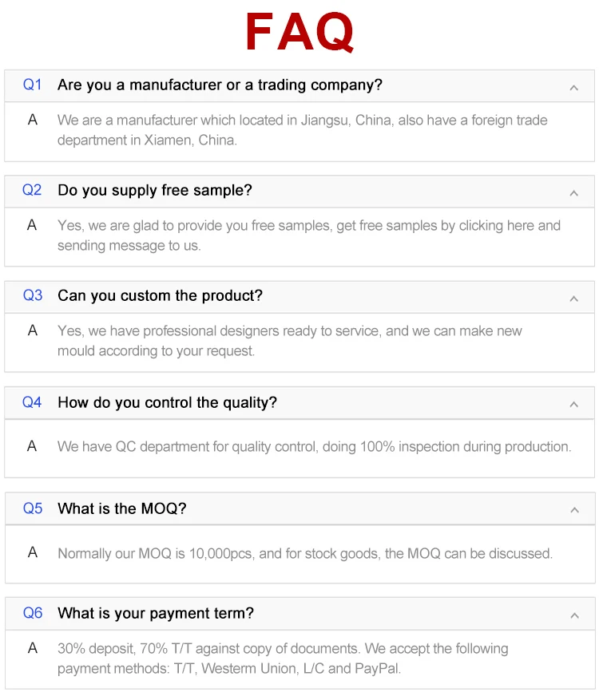599x700 pixels.
Task: Collapse the Q5 MOQ chevron
Action: [573, 509]
